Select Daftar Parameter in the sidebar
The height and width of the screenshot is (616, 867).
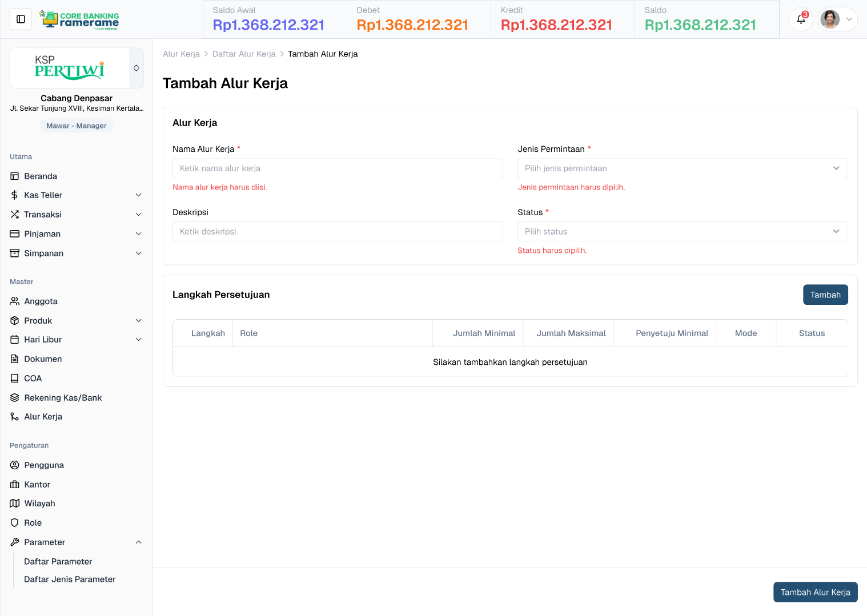point(58,561)
